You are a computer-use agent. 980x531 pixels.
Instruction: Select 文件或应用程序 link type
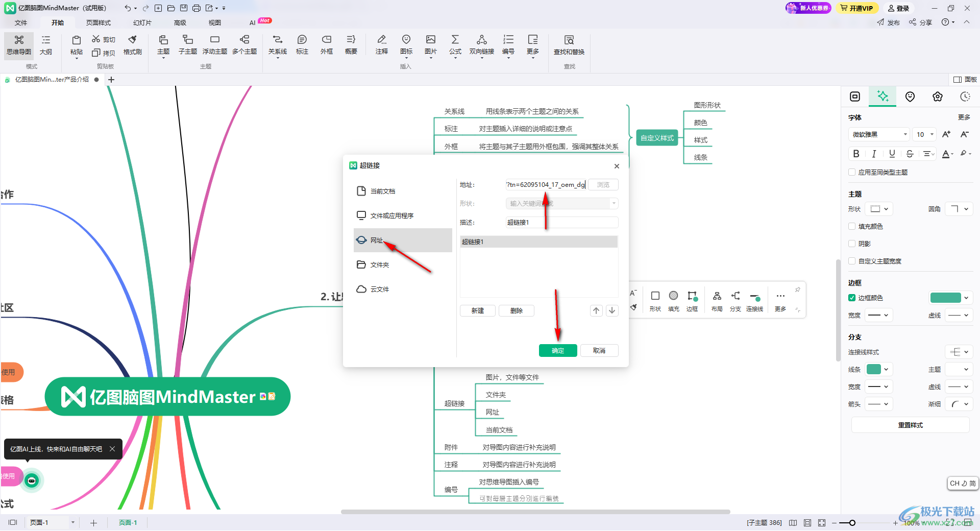click(403, 215)
